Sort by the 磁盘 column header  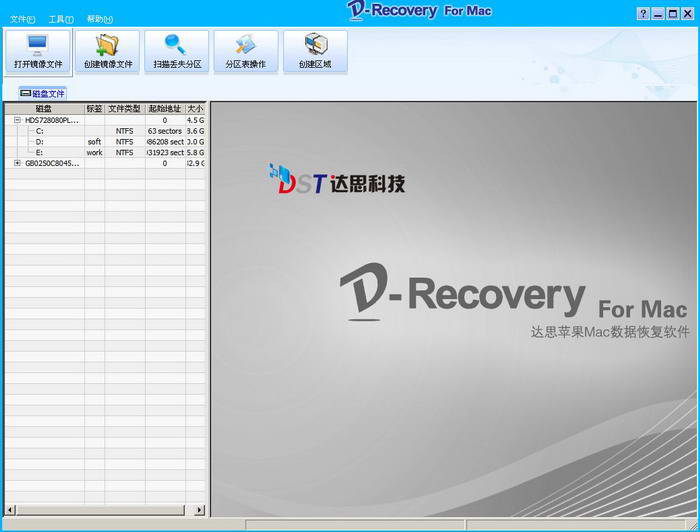point(44,108)
